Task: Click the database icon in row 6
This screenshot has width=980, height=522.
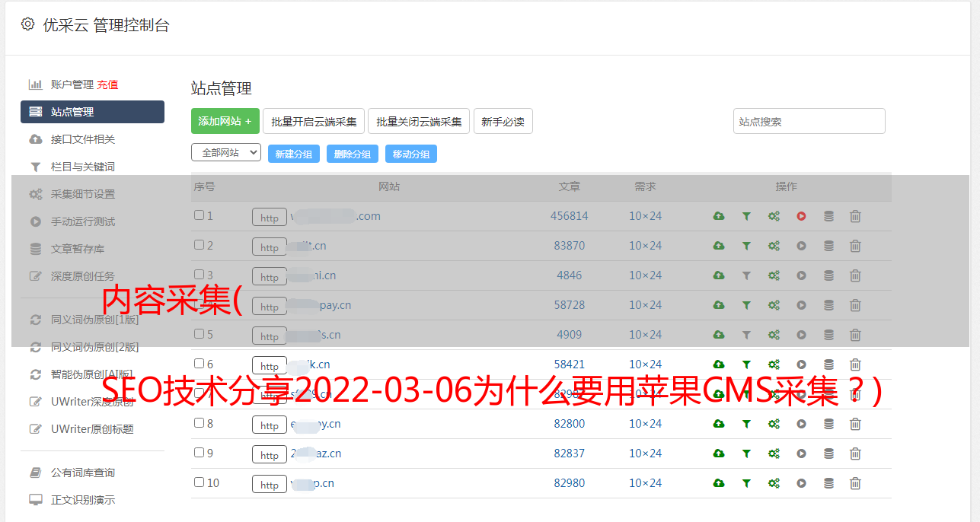Action: point(828,364)
